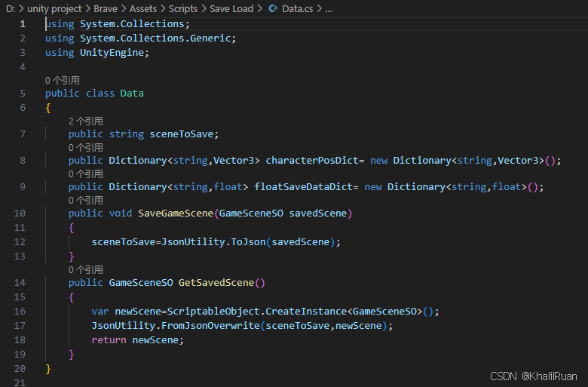Click the C# file icon in breadcrumb
This screenshot has width=588, height=387.
pos(273,8)
